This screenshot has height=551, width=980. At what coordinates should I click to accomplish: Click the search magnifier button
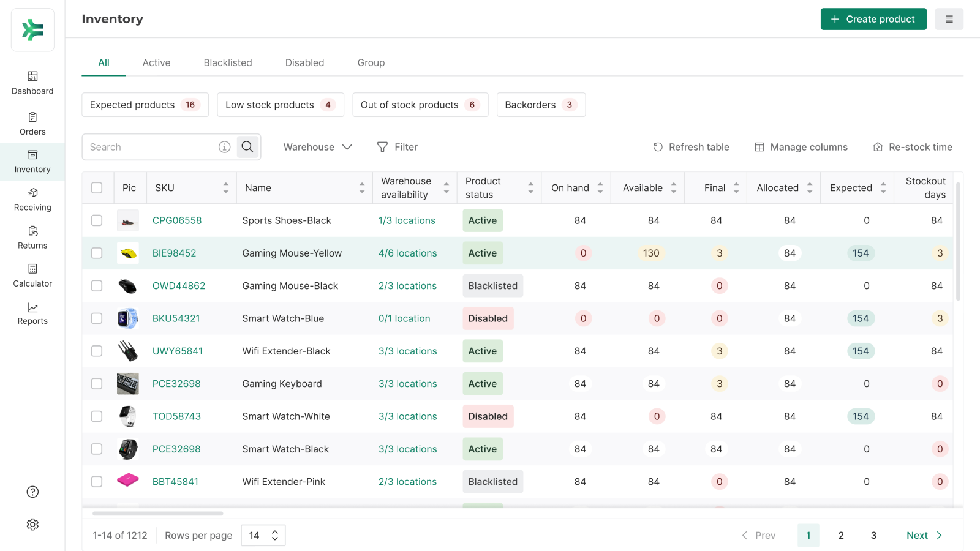(247, 147)
